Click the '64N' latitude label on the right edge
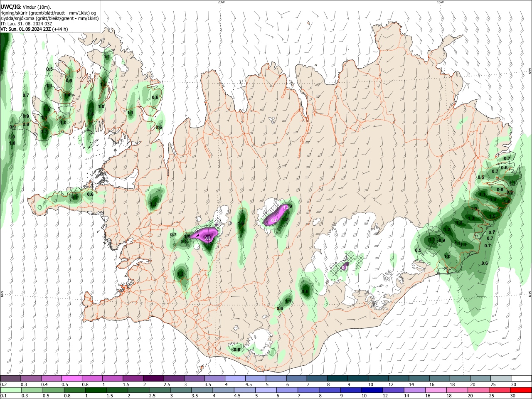This screenshot has width=532, height=399. 530,293
